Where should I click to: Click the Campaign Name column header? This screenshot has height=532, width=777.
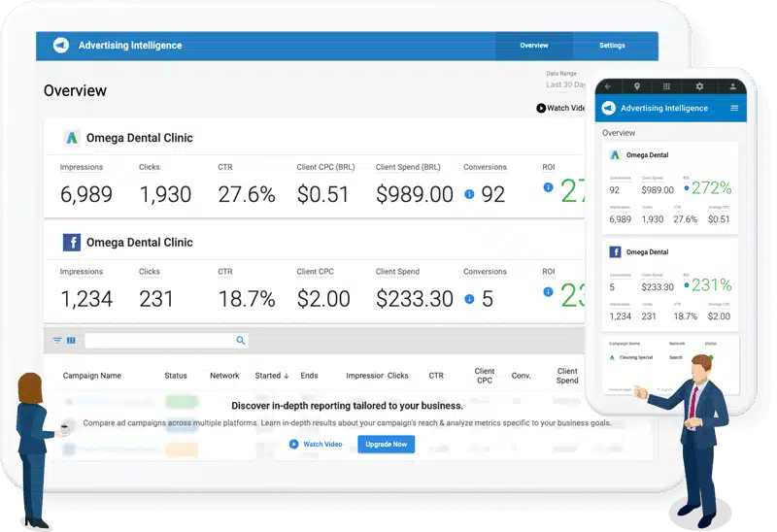point(92,376)
